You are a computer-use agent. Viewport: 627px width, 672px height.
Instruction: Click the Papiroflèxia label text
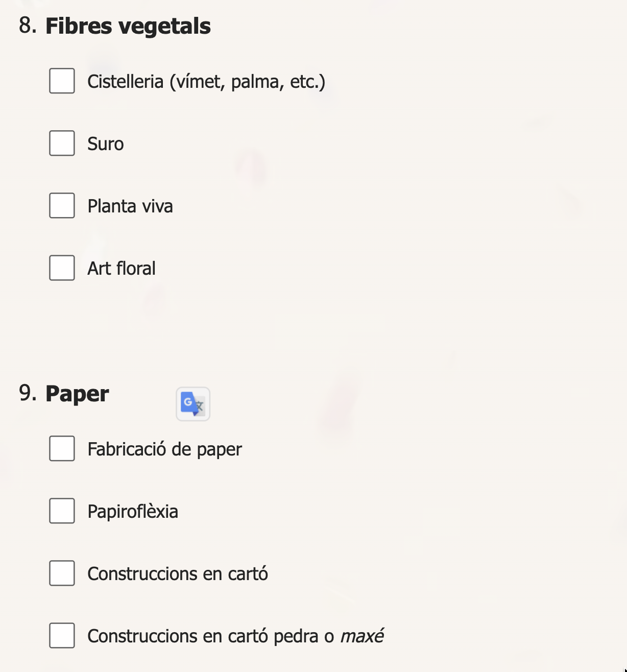(133, 512)
